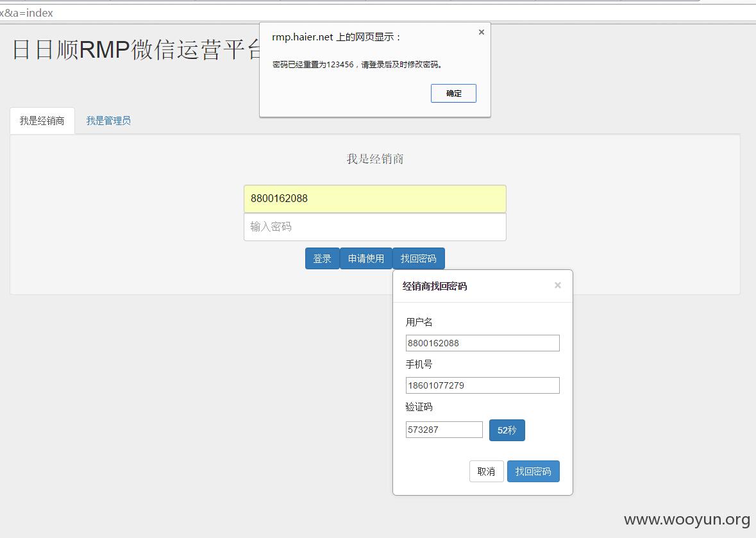Click the 验证码 label in recovery dialog

point(419,407)
